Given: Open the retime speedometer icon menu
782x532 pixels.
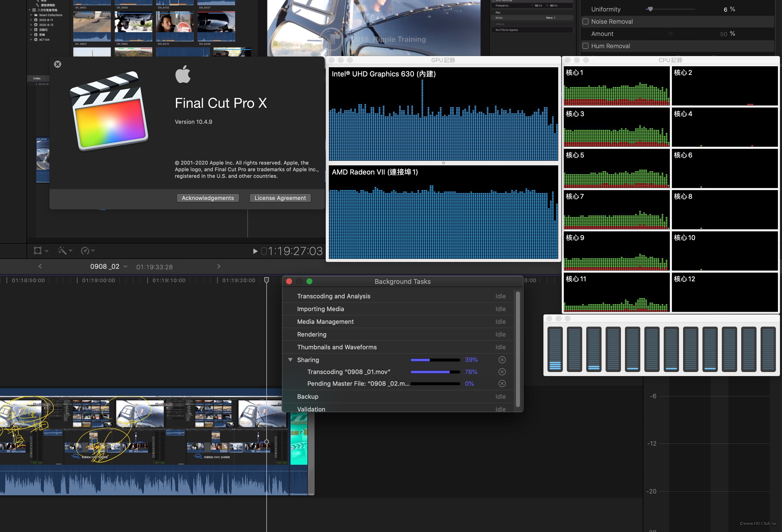Looking at the screenshot, I should [85, 250].
